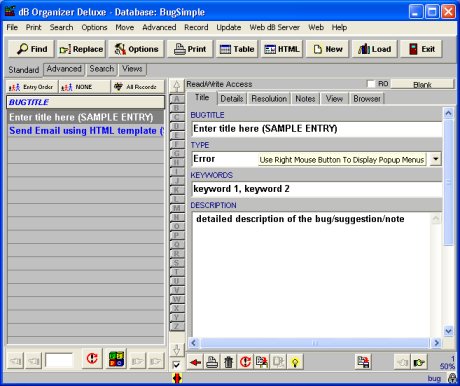Open the Help menu
This screenshot has width=460, height=386.
tap(339, 27)
